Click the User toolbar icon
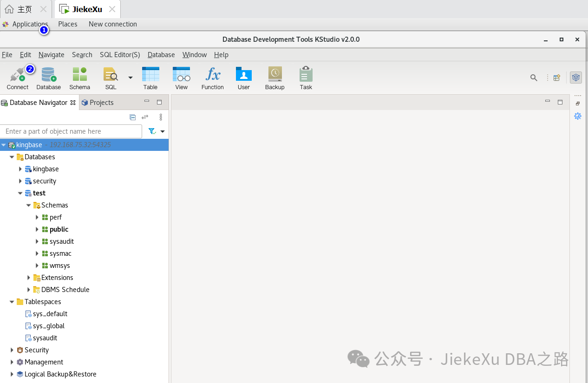Viewport: 588px width, 383px height. 243,78
